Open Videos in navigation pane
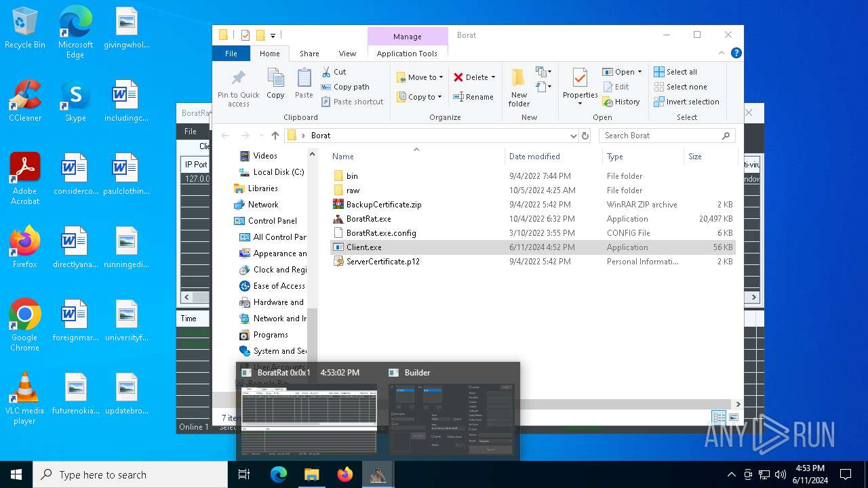 point(258,156)
